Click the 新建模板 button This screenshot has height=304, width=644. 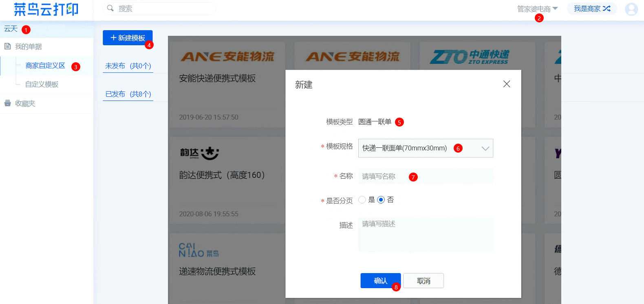click(x=128, y=38)
